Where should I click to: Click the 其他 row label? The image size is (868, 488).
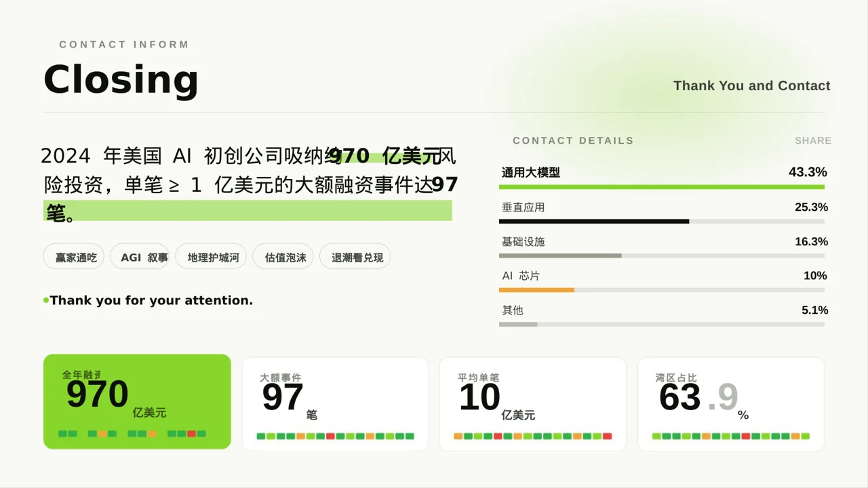click(513, 310)
